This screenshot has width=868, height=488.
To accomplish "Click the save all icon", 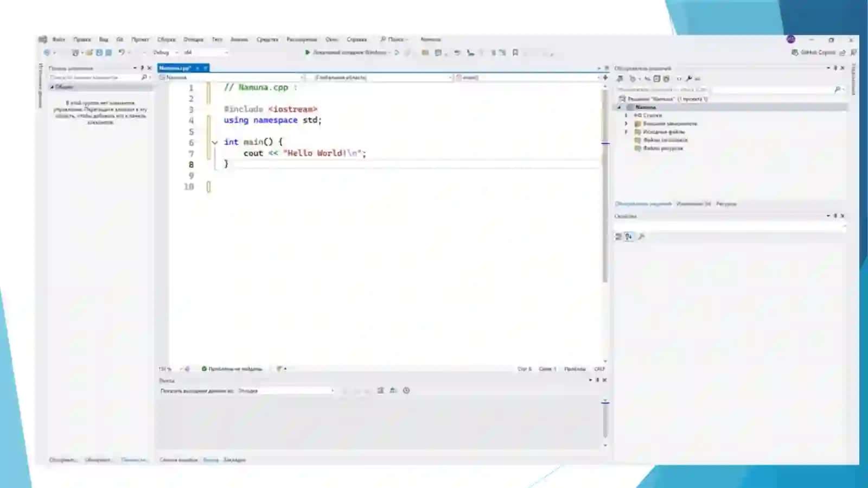I will tap(108, 53).
